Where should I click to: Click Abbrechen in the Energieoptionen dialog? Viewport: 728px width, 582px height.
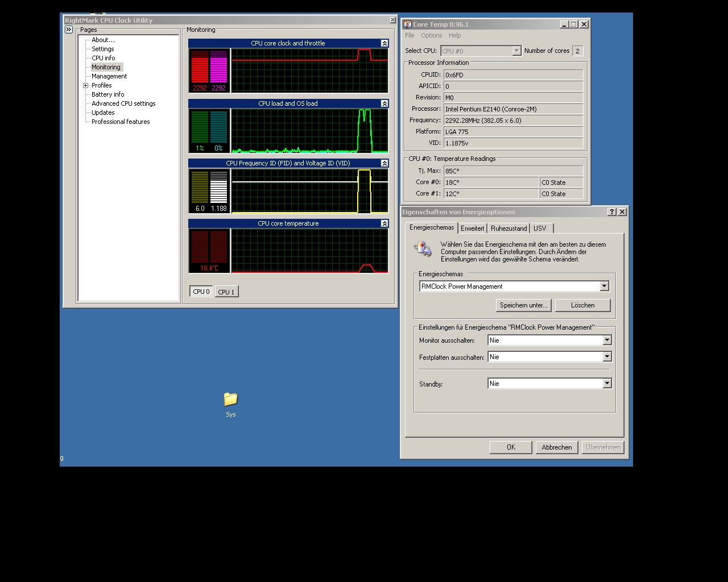557,447
